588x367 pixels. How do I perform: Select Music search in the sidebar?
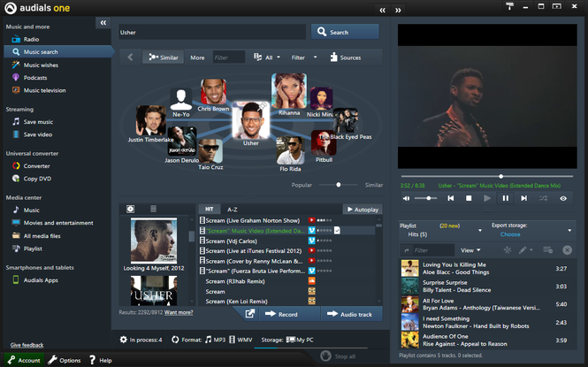click(58, 51)
